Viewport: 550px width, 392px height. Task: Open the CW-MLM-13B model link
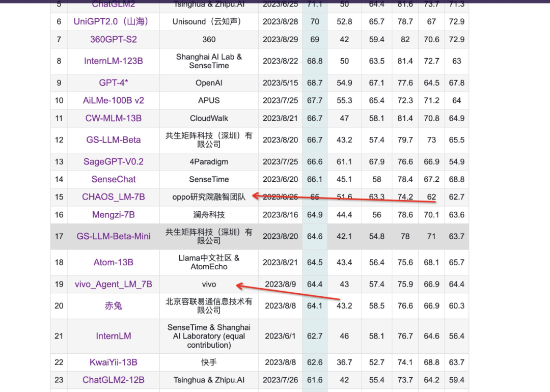tap(113, 119)
